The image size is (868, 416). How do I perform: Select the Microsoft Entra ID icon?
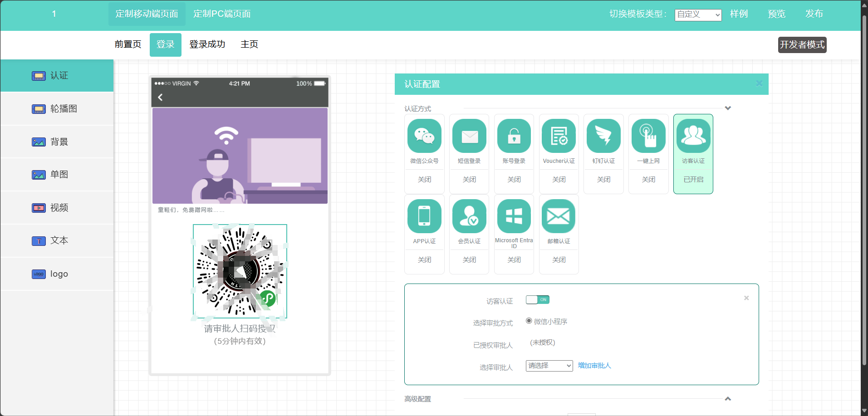(x=514, y=216)
